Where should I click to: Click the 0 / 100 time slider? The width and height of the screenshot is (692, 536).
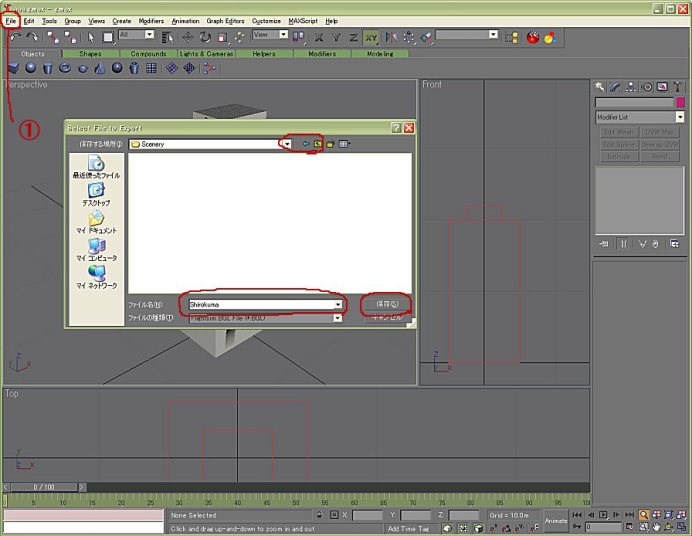pyautogui.click(x=44, y=487)
